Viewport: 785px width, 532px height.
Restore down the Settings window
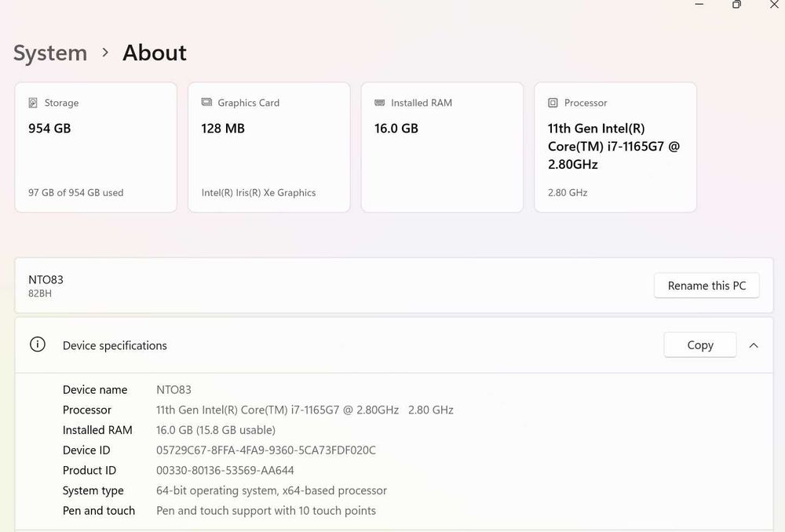[x=736, y=5]
